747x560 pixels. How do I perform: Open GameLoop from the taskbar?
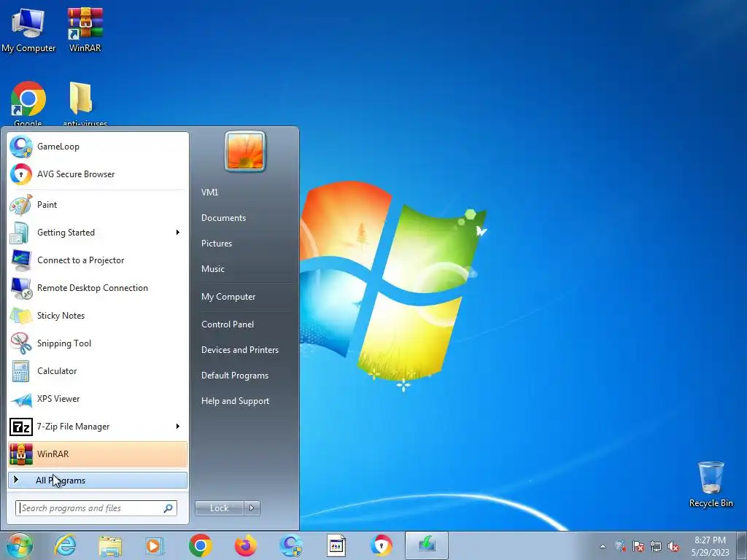[x=291, y=545]
